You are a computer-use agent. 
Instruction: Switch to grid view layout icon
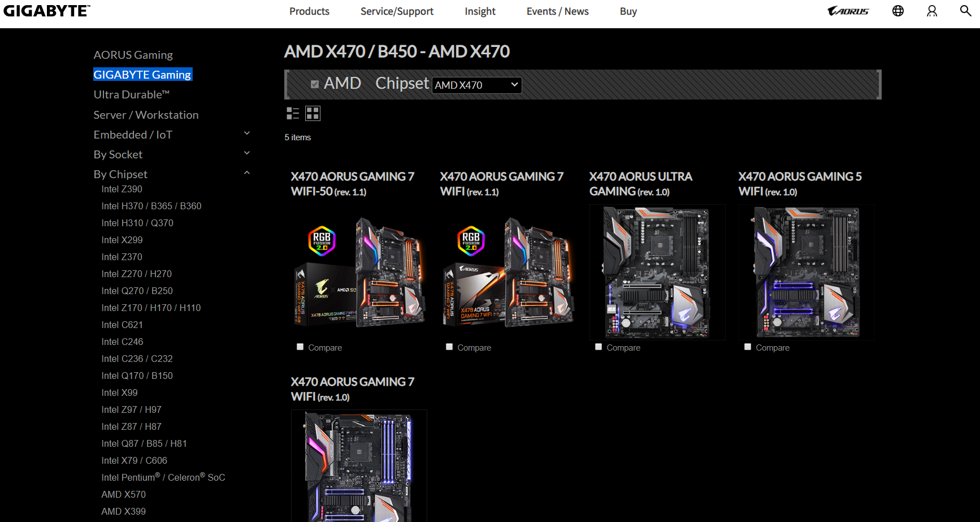(313, 114)
